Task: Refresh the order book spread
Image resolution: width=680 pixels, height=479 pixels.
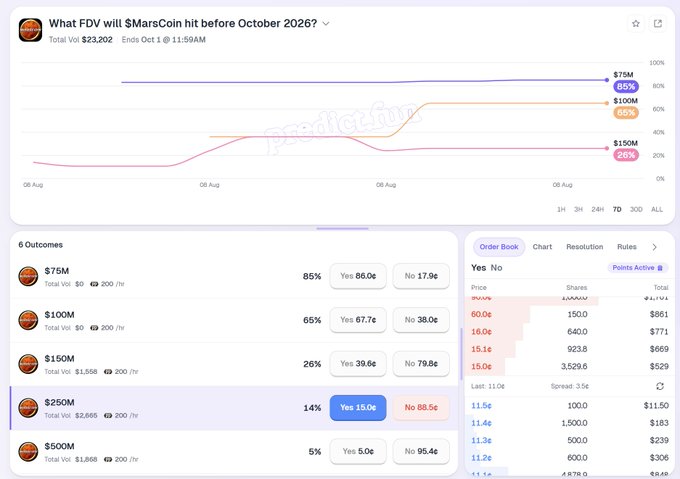Action: click(660, 386)
